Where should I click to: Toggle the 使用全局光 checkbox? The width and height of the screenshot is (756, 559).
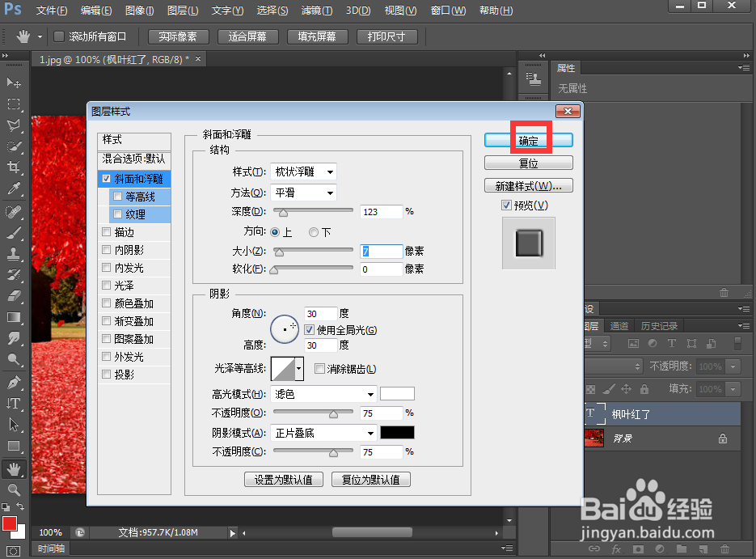point(309,328)
